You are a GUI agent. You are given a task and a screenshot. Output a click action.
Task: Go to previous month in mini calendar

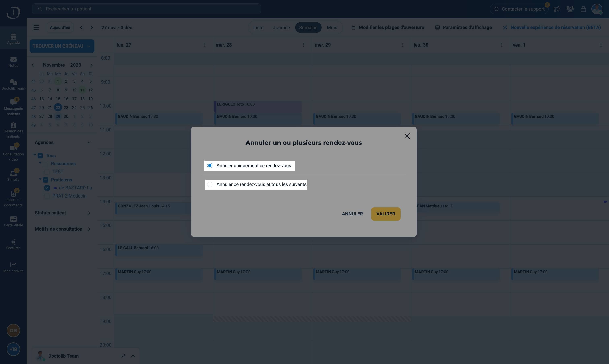pos(33,65)
